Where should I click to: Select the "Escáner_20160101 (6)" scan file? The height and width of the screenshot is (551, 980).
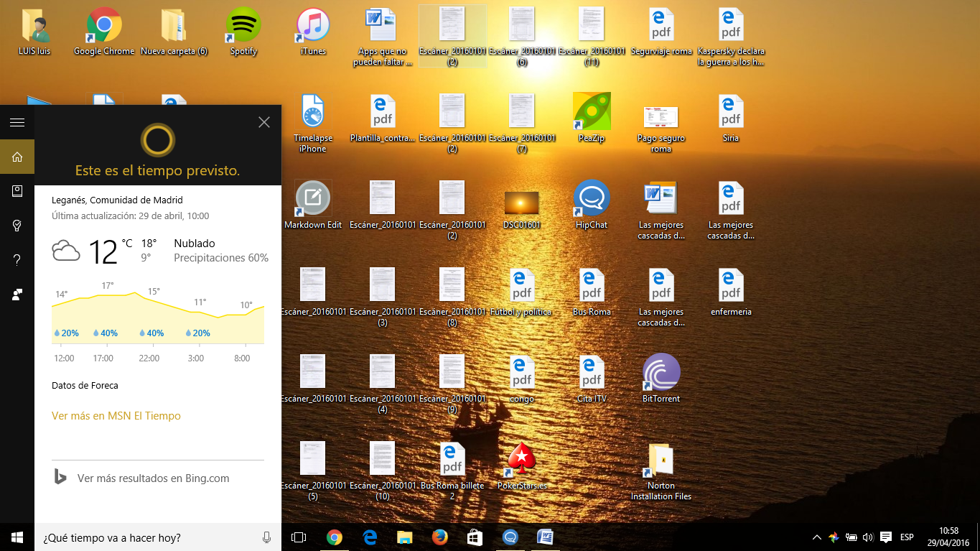pos(522,37)
